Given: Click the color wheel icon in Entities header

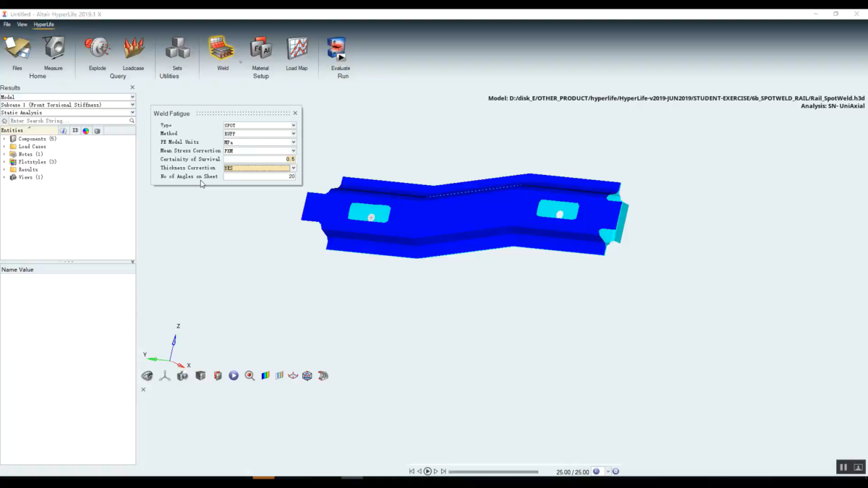Looking at the screenshot, I should pos(86,131).
